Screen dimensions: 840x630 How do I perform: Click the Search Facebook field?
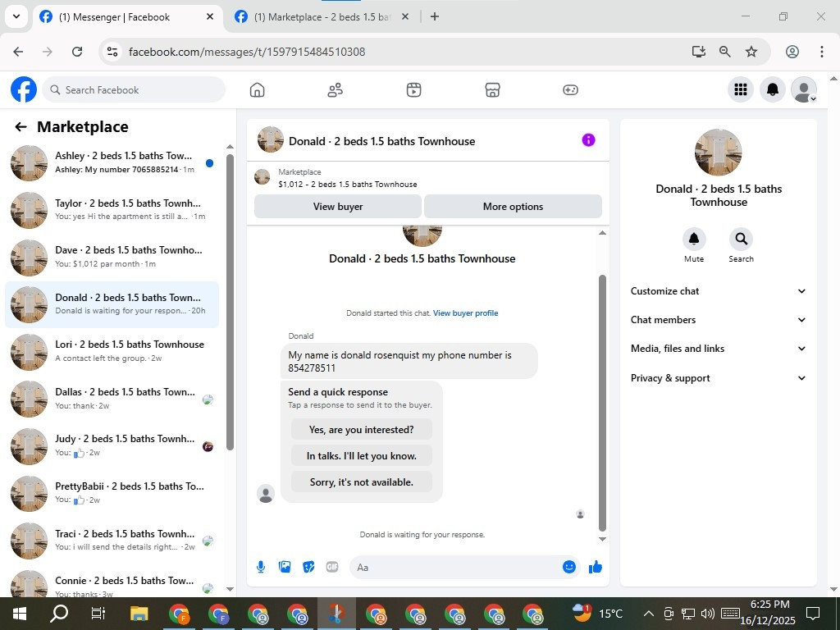click(134, 89)
